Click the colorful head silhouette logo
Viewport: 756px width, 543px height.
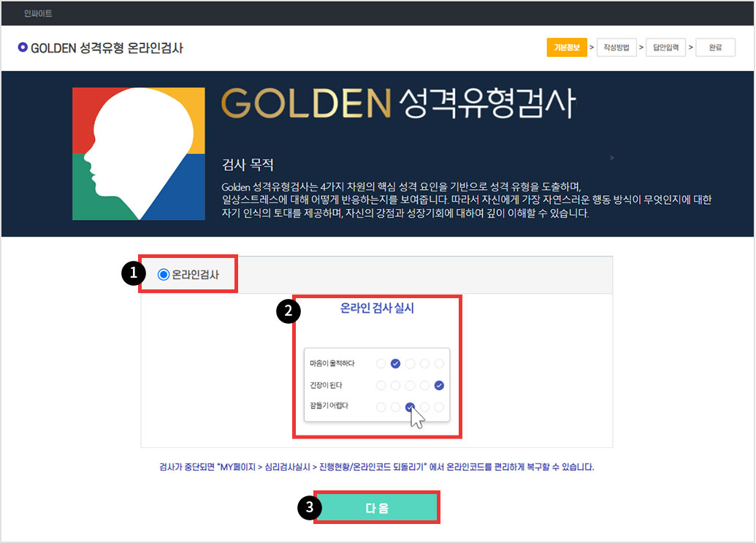coord(137,153)
